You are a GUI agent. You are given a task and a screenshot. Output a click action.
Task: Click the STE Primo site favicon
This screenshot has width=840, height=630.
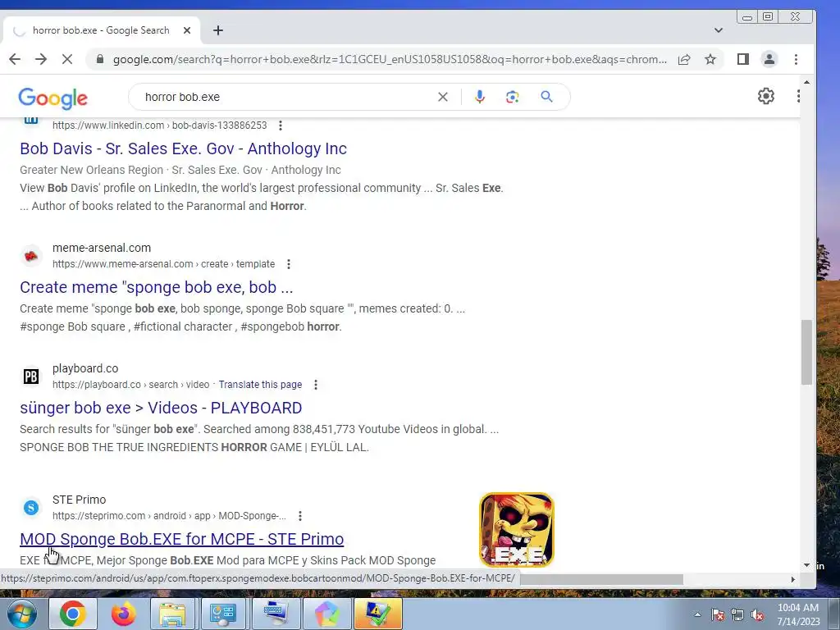[x=31, y=507]
